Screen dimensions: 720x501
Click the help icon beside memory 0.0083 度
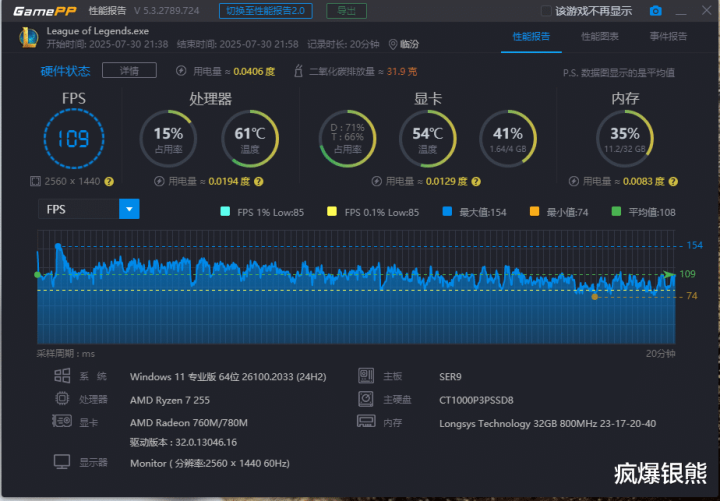673,181
